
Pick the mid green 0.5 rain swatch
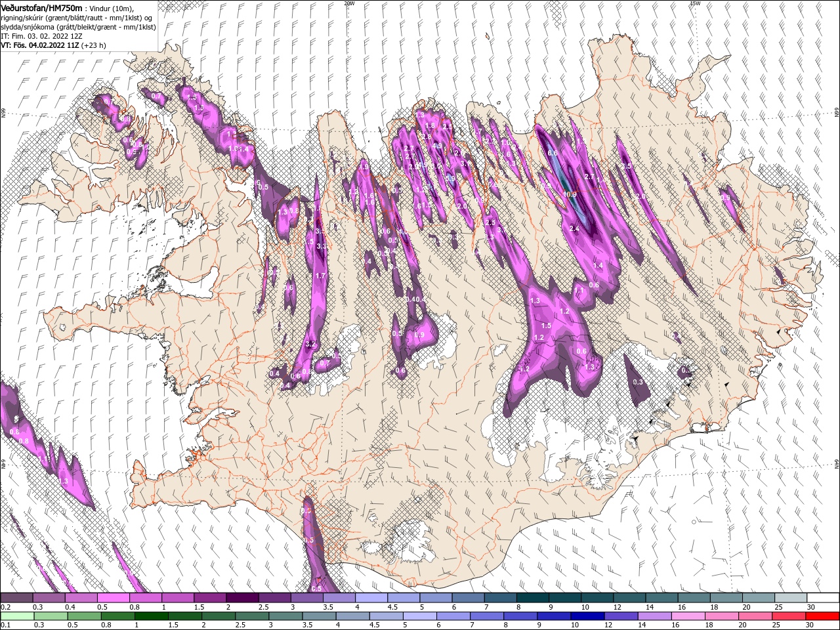point(84,616)
